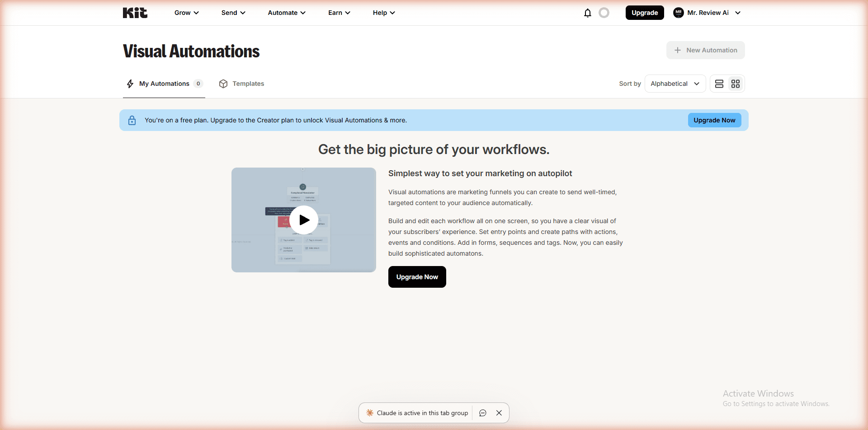Open the Claude chat bubble icon
Viewport: 868px width, 430px height.
[x=482, y=413]
